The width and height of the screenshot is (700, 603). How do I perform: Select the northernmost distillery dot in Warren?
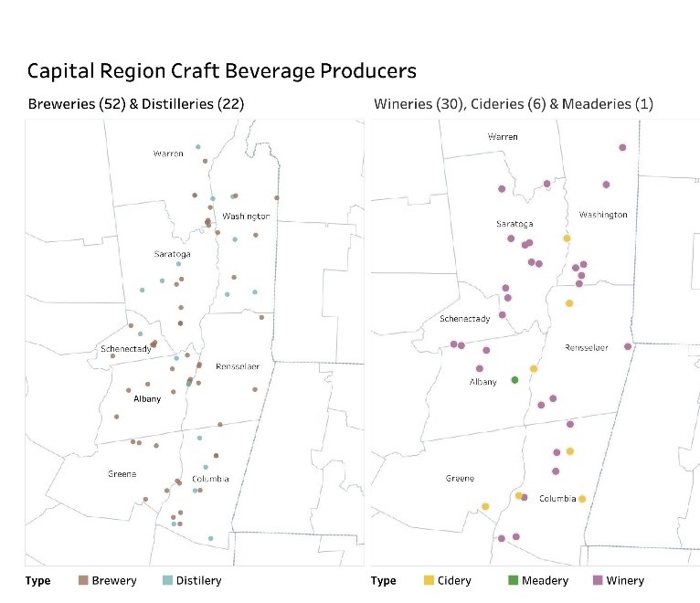[197, 146]
